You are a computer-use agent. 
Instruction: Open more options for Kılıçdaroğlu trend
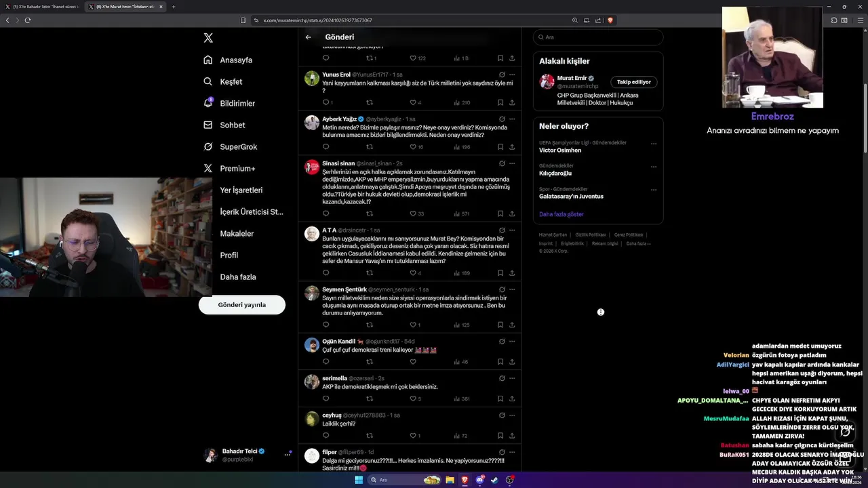coord(654,167)
